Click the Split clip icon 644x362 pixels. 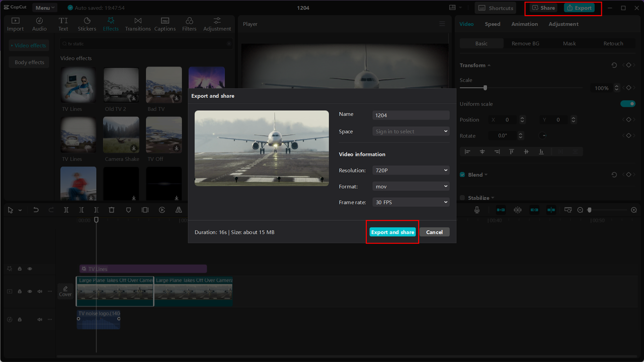tap(66, 210)
